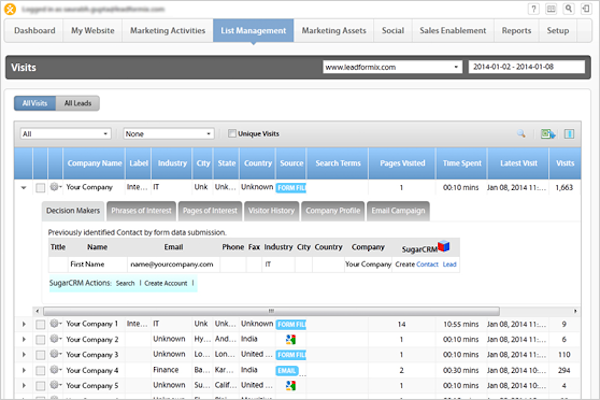The image size is (600, 400).
Task: Switch to the Visitor History tab
Action: (270, 210)
